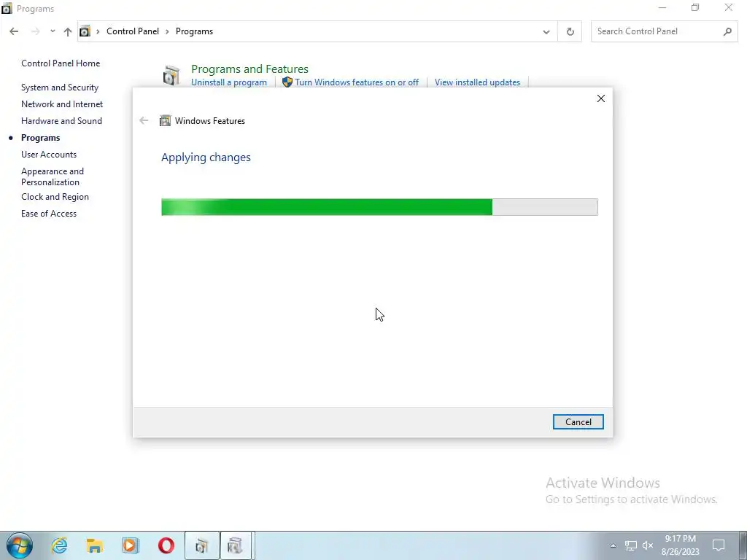The height and width of the screenshot is (560, 747).
Task: Open the Action Center notifications icon
Action: click(719, 545)
